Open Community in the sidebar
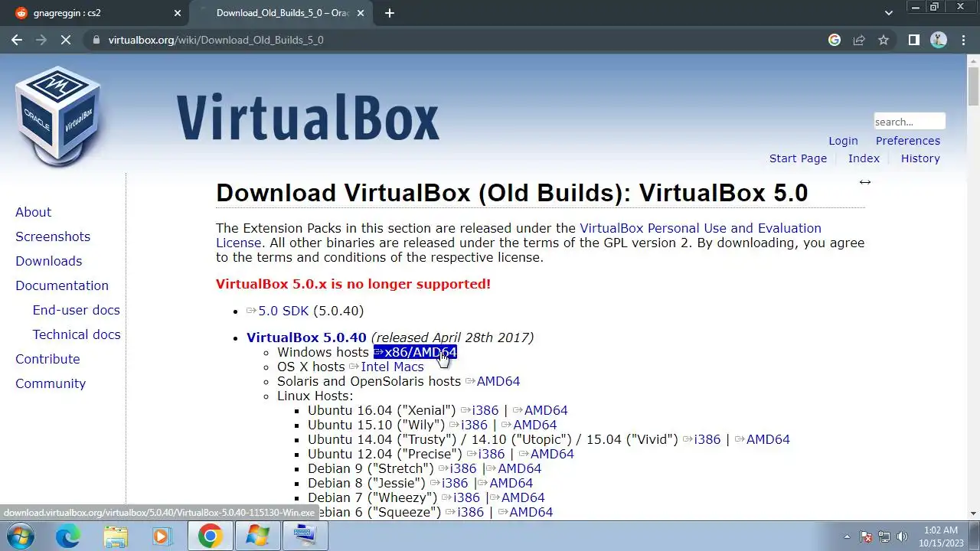 51,383
